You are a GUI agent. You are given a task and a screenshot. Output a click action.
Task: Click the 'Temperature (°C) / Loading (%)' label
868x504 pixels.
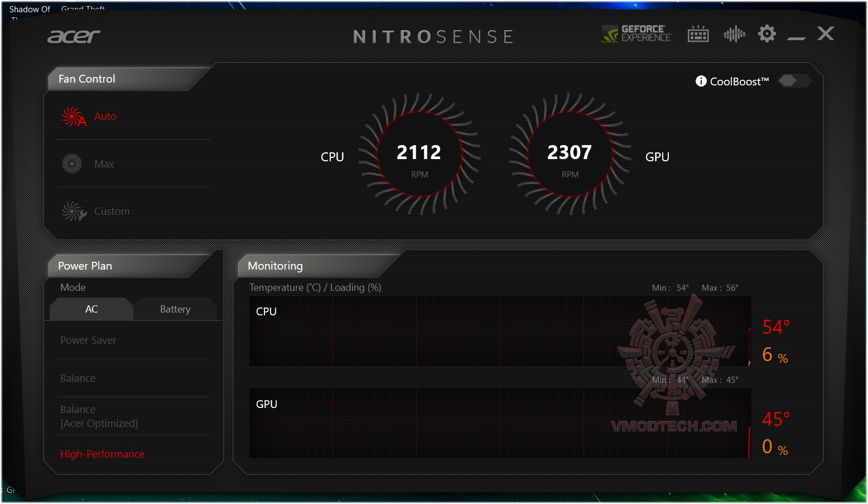click(315, 287)
